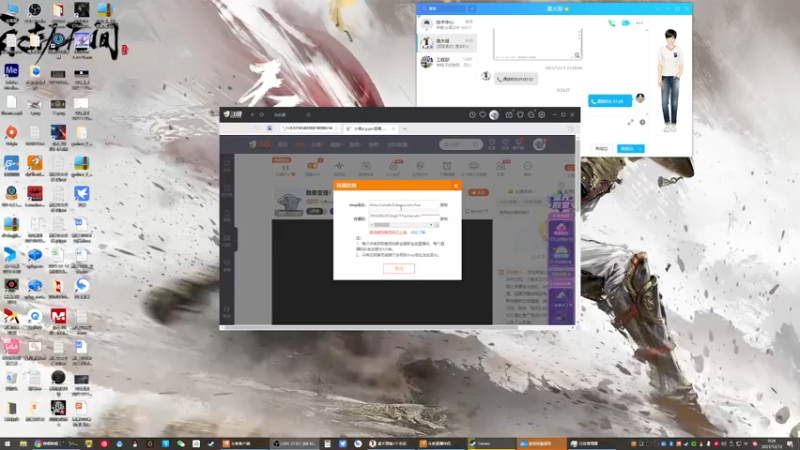The image size is (800, 450).
Task: Open the alarm clock icon in the streamer toolbar
Action: (447, 167)
